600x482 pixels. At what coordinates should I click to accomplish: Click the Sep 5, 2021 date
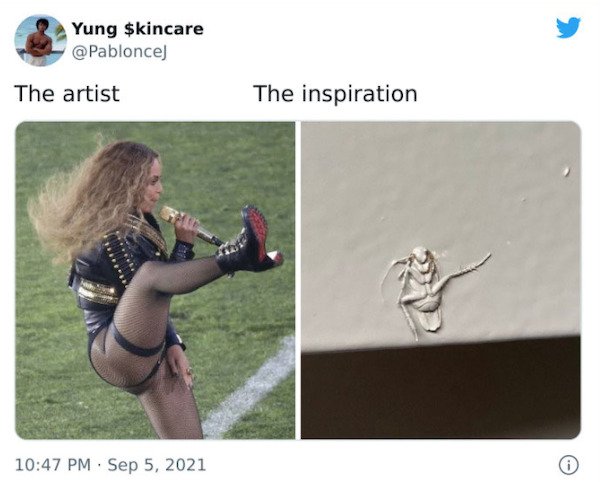(157, 465)
